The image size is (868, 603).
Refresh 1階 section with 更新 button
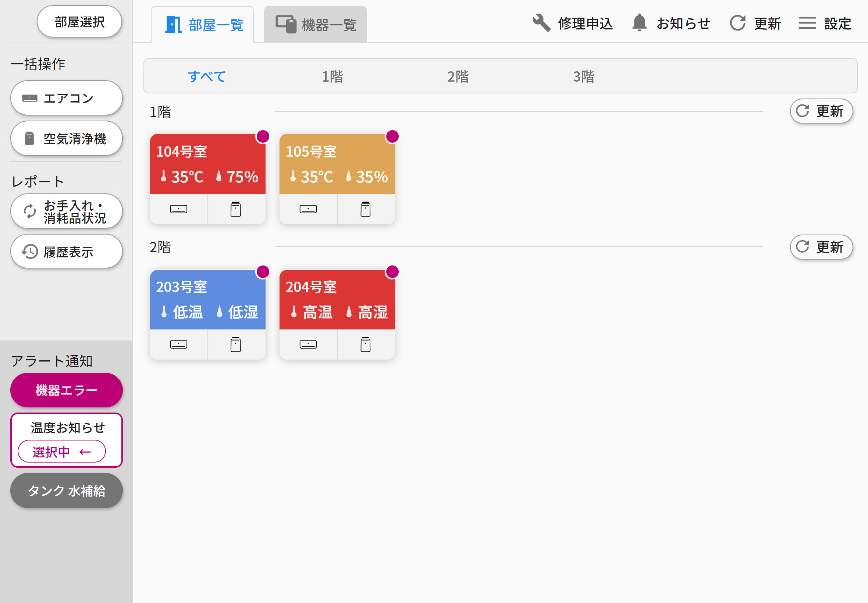(x=821, y=111)
